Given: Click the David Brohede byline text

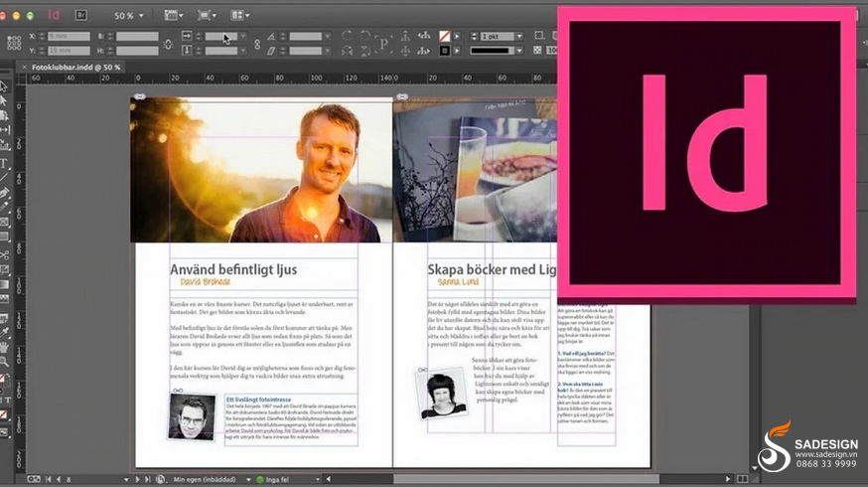Looking at the screenshot, I should coord(205,282).
